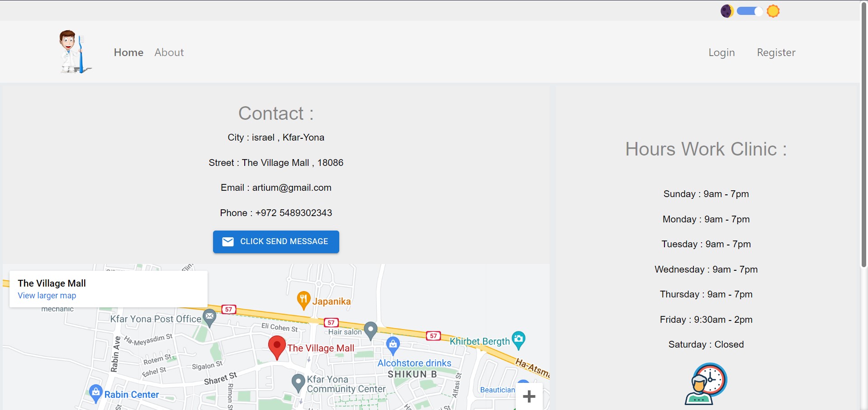This screenshot has height=410, width=868.
Task: Open the Home navigation item
Action: coord(128,52)
